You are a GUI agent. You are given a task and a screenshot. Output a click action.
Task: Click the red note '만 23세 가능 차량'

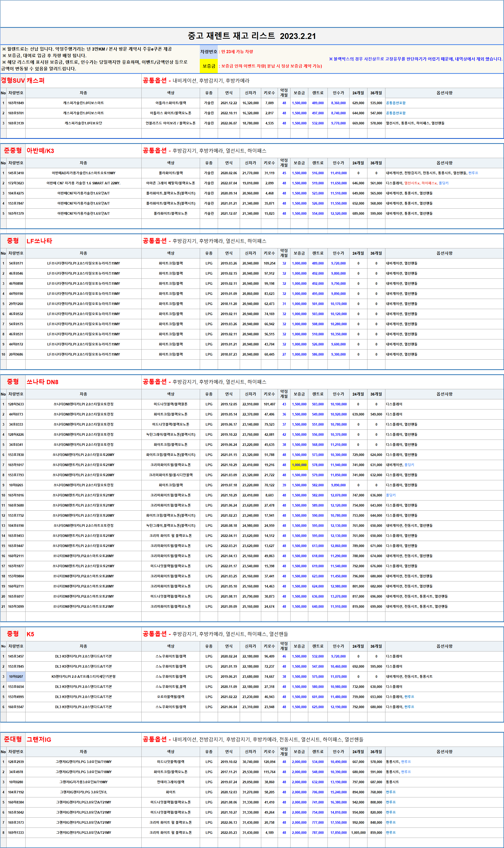tap(237, 52)
